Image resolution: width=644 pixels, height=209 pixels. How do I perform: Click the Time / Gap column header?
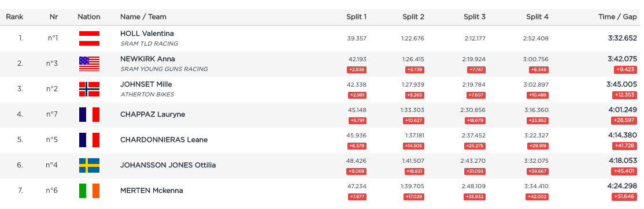coord(618,17)
